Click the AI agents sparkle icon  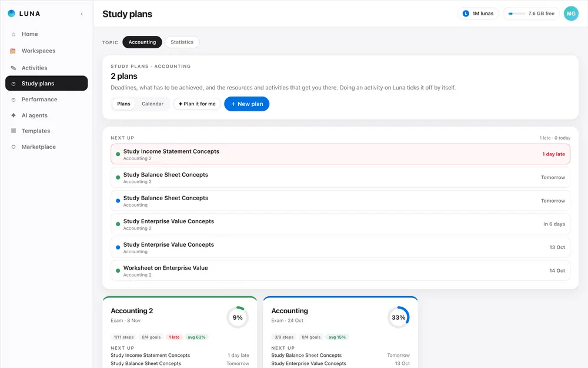click(14, 115)
